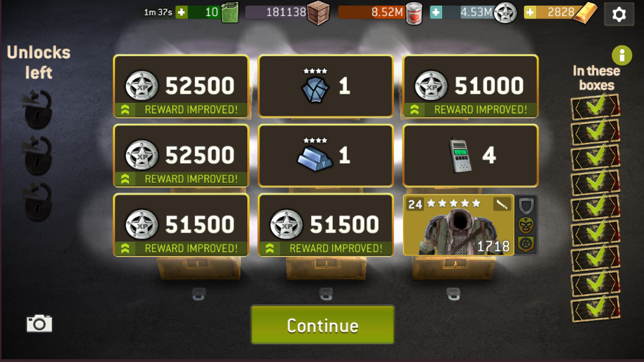Take a screenshot with the camera icon
This screenshot has width=644, height=362.
(x=39, y=323)
